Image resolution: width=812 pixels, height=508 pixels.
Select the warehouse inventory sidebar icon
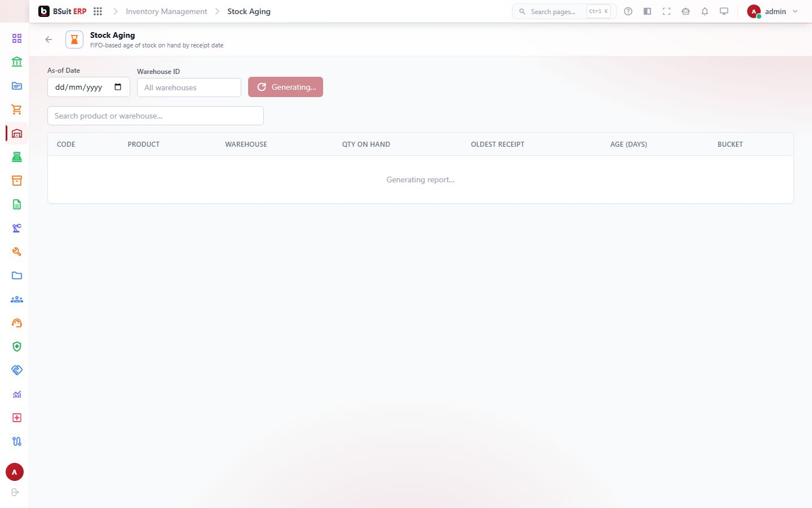click(x=17, y=133)
